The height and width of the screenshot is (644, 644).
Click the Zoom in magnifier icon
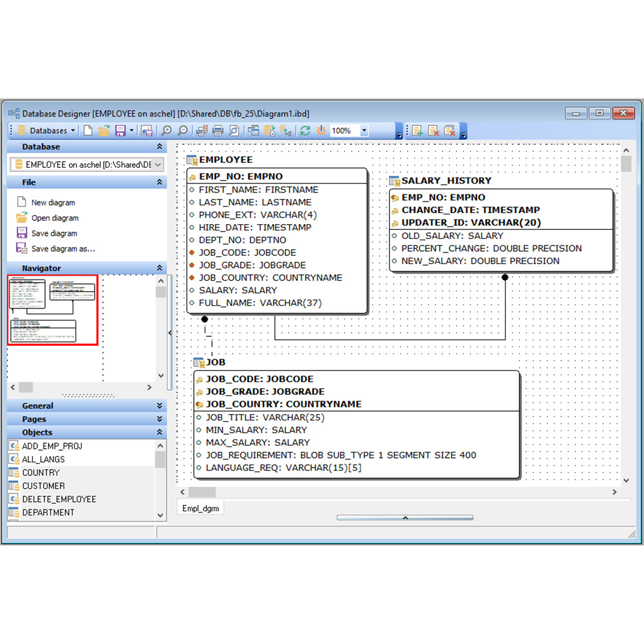[166, 131]
